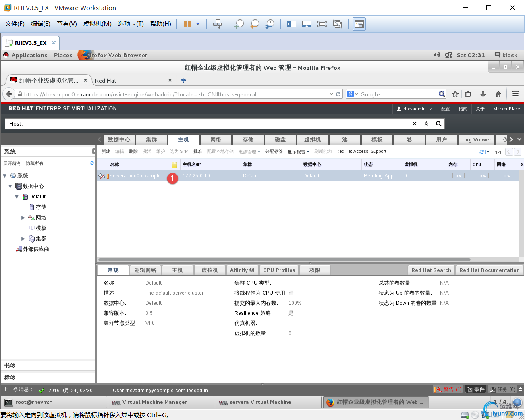Close the RHEV3.5_EX VMware tab

[x=54, y=42]
